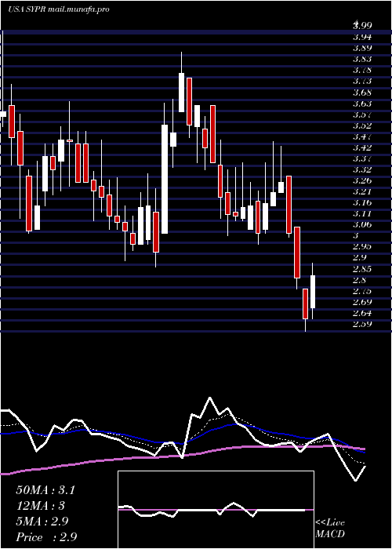Click the <<Live MACD label
This screenshot has width=392, height=549.
[x=330, y=529]
